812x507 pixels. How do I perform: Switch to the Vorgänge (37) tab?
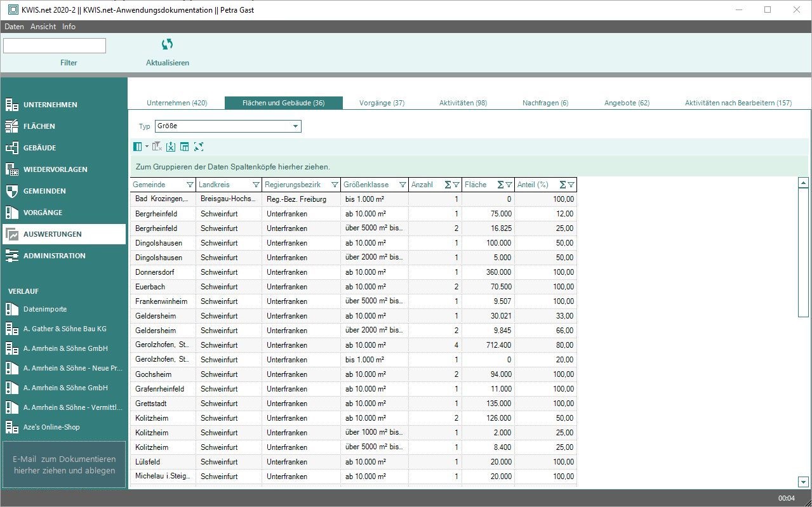pyautogui.click(x=382, y=103)
